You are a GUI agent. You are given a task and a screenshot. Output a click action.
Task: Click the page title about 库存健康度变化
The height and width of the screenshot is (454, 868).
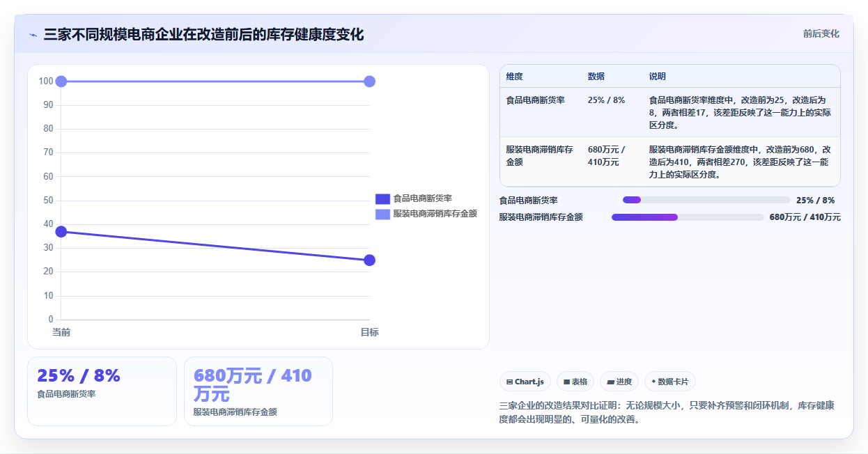click(x=203, y=34)
